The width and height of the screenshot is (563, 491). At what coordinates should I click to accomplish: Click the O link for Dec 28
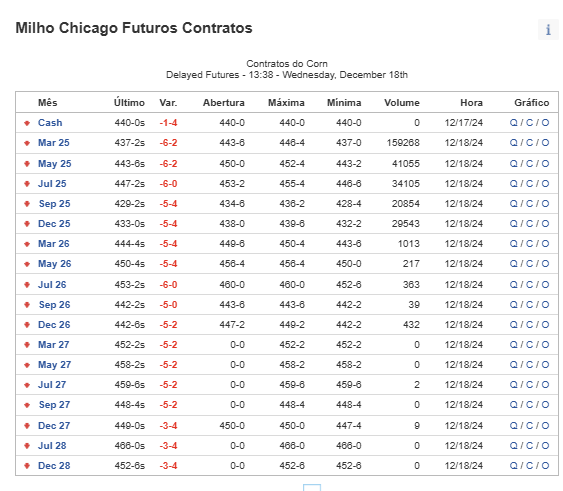(545, 465)
